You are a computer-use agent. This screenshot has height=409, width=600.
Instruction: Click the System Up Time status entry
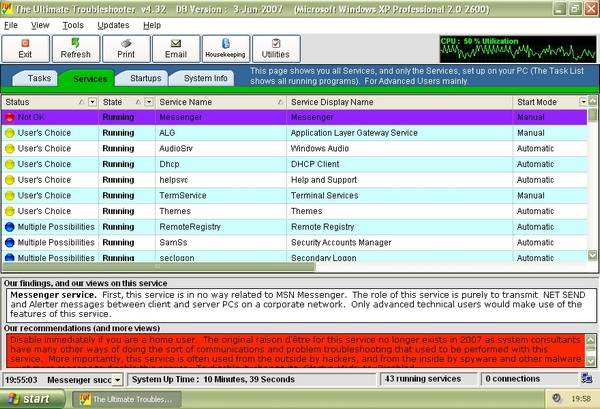(x=253, y=379)
